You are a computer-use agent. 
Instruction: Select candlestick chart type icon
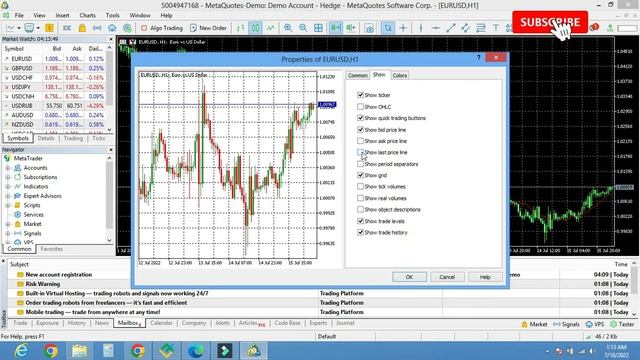click(x=256, y=28)
